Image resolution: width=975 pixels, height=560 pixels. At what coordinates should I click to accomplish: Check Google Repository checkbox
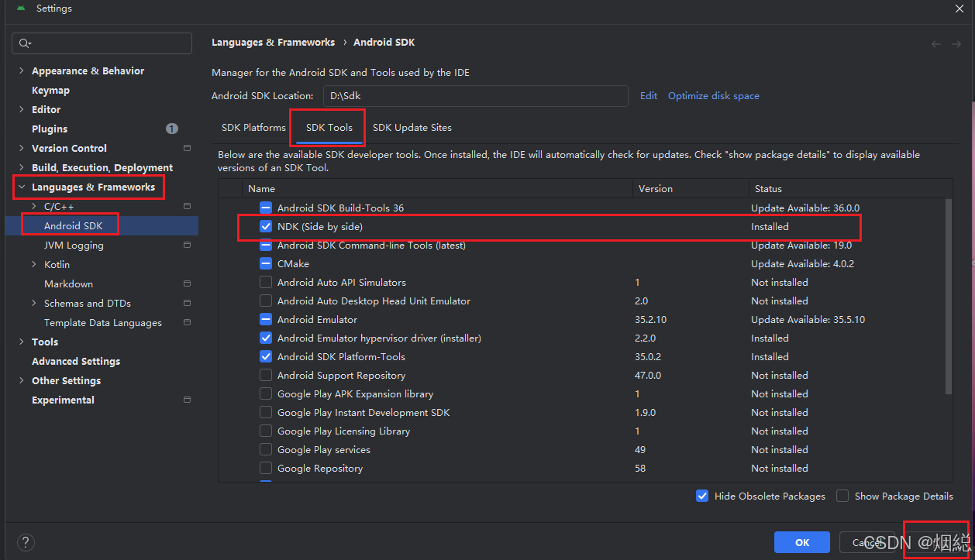click(266, 468)
